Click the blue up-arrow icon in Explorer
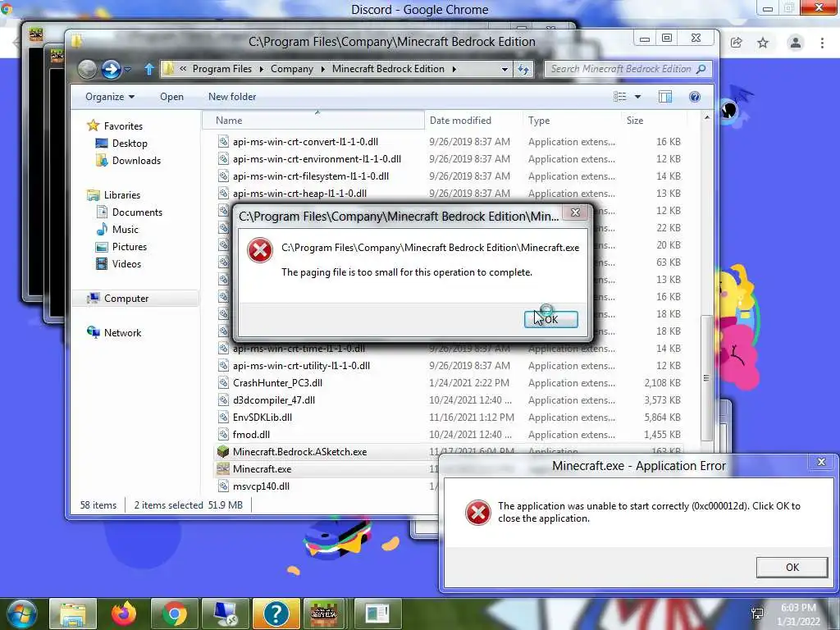Screen dimensions: 840x630 pyautogui.click(x=149, y=69)
